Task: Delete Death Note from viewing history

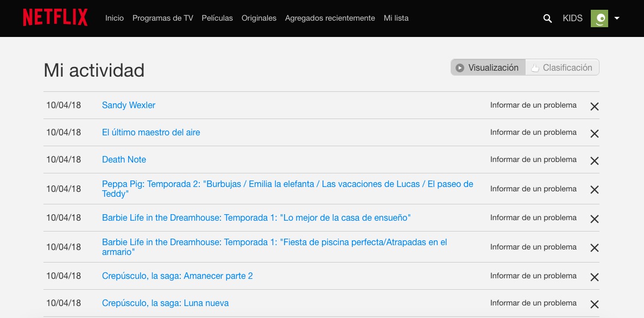Action: [594, 160]
